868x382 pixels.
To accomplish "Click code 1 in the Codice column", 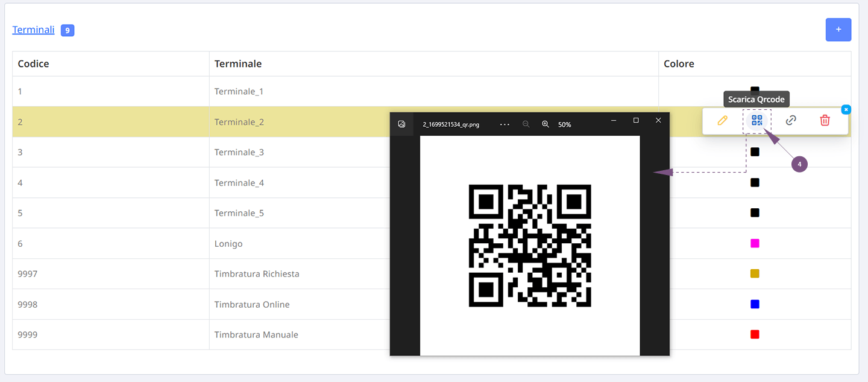I will (20, 92).
